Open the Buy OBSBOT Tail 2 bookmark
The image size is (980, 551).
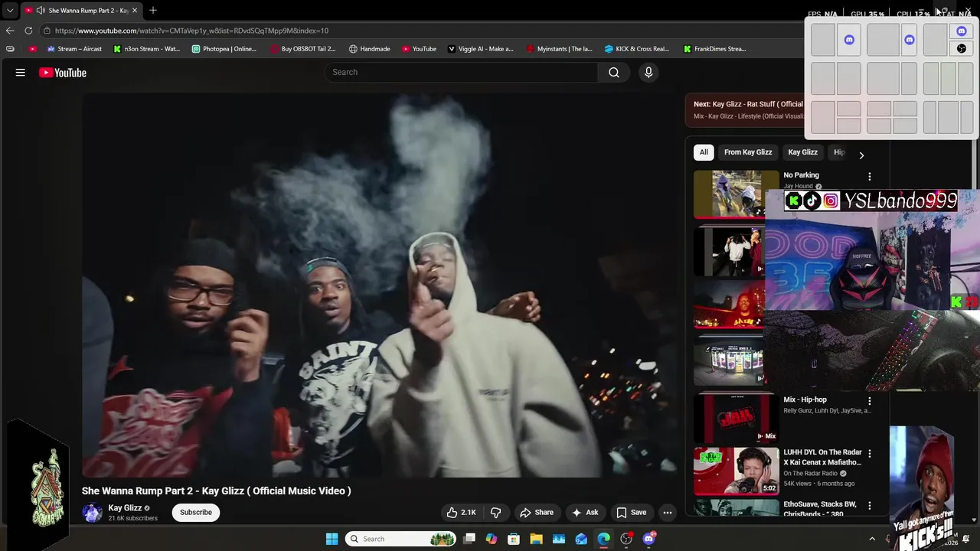click(x=303, y=49)
